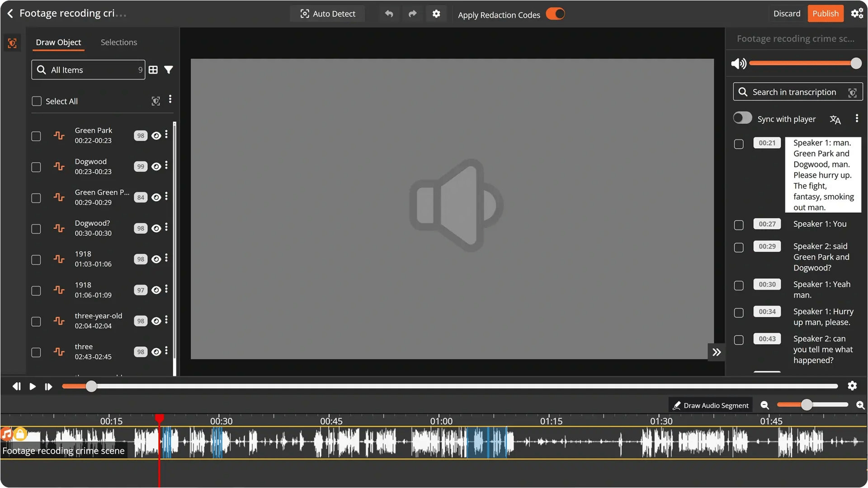The width and height of the screenshot is (868, 488).
Task: Click the redo arrow icon
Action: point(412,14)
